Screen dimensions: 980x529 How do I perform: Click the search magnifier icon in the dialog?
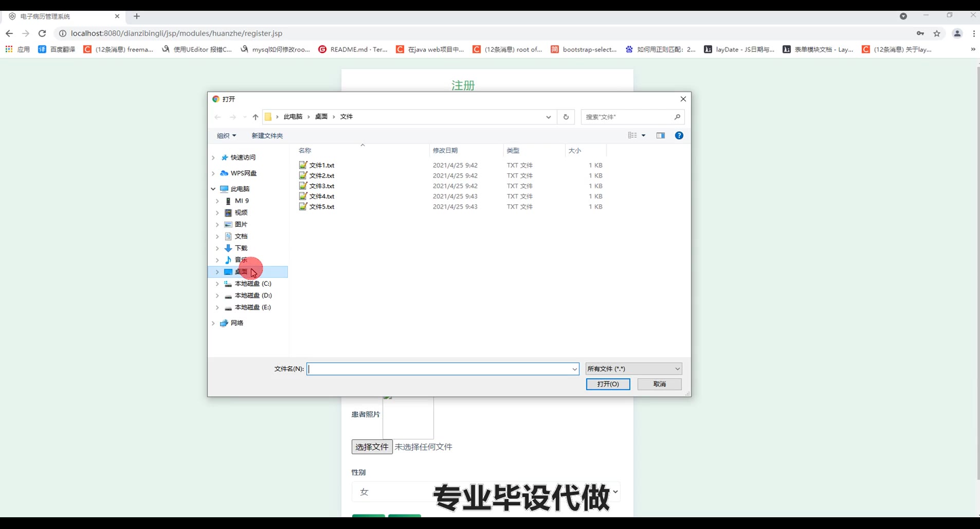click(677, 117)
